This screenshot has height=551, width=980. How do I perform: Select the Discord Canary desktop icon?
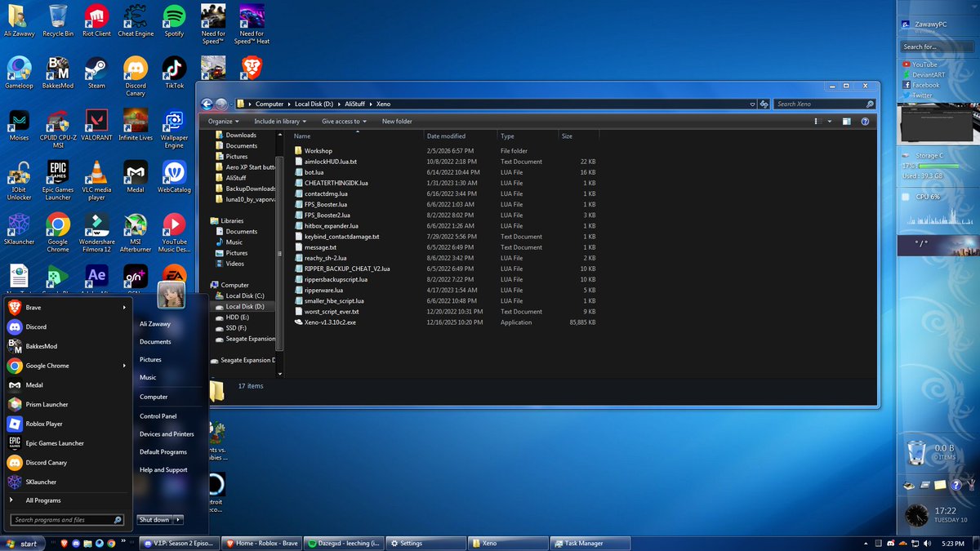pyautogui.click(x=136, y=77)
